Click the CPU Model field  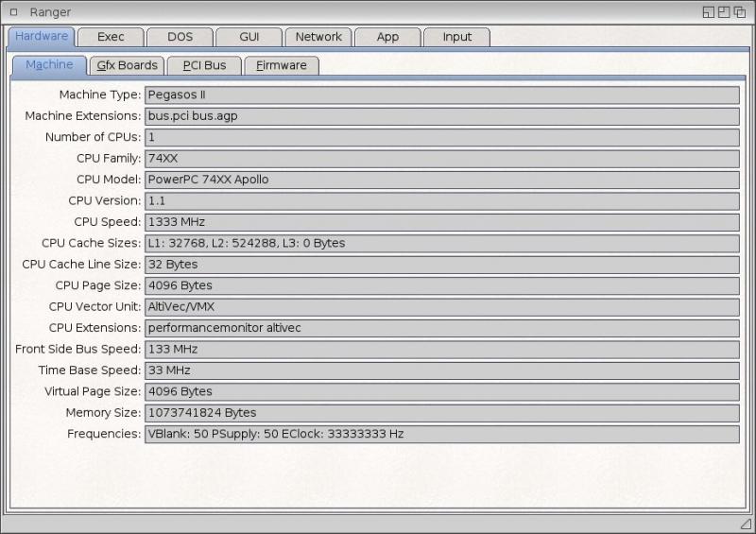coord(442,180)
